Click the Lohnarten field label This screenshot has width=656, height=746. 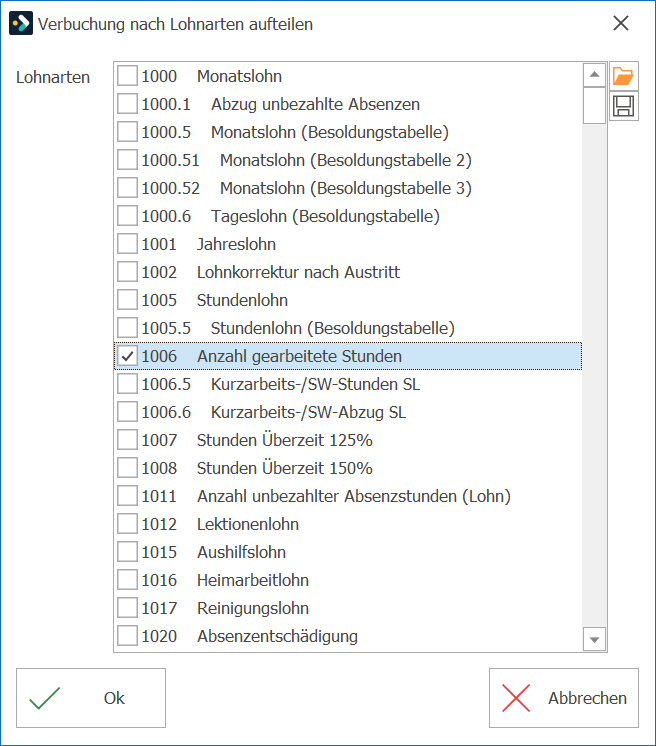click(53, 77)
